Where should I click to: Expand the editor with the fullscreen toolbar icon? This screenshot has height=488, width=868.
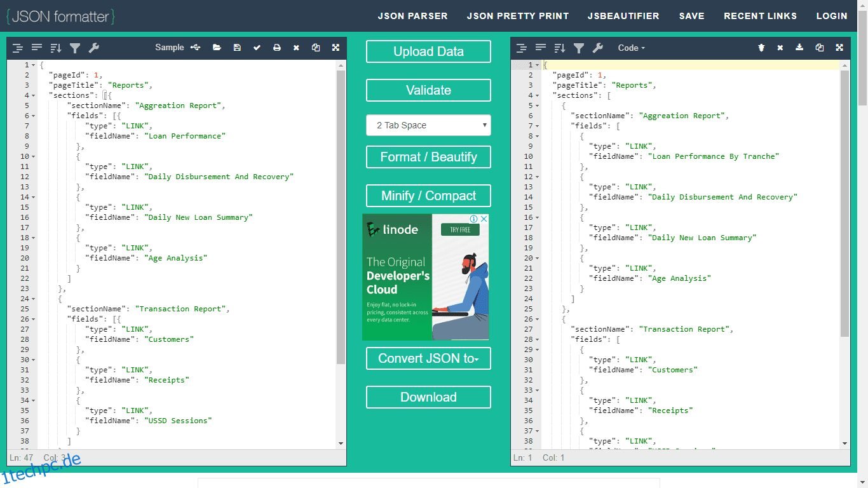335,47
